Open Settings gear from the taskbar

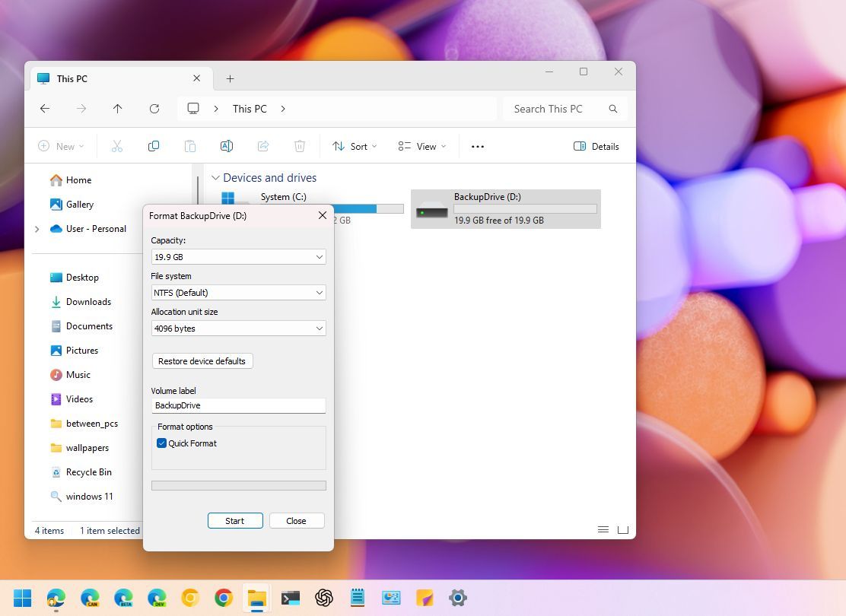point(457,598)
